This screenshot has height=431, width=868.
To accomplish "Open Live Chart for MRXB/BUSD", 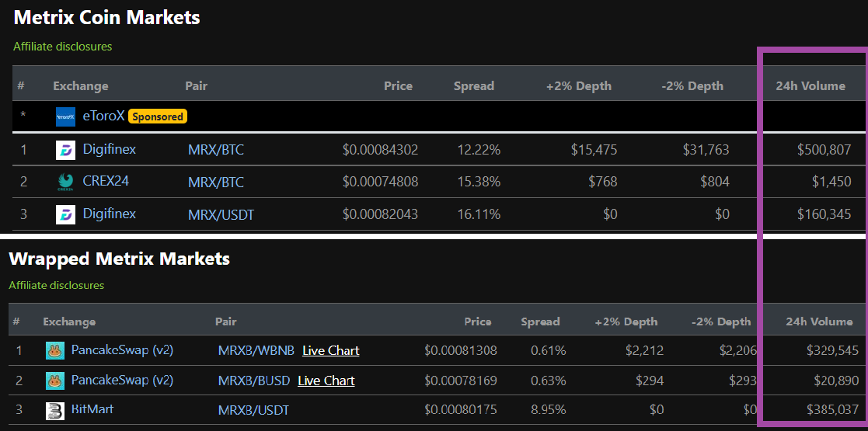I will (x=326, y=381).
